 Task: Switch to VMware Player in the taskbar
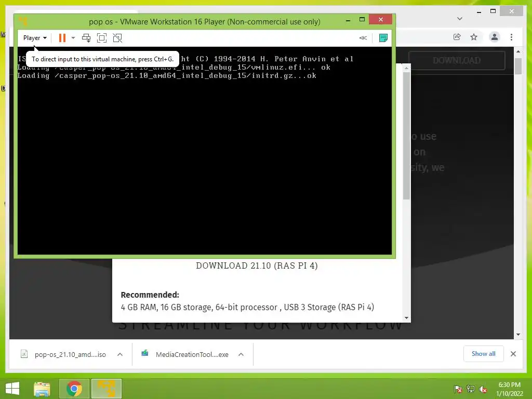(107, 389)
